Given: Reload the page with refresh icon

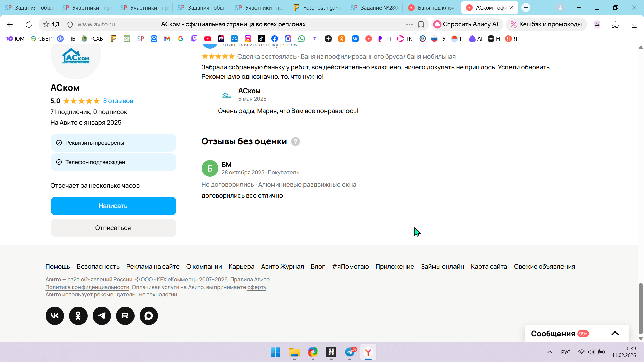Looking at the screenshot, I should [x=29, y=24].
